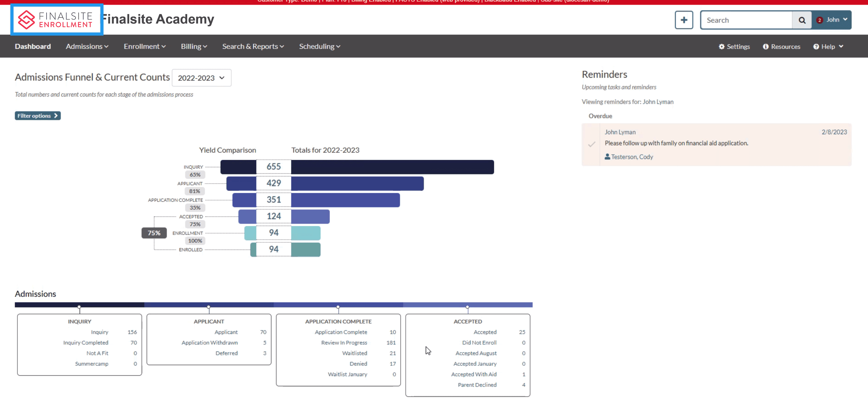868x409 pixels.
Task: Open the Help menu
Action: pyautogui.click(x=828, y=46)
